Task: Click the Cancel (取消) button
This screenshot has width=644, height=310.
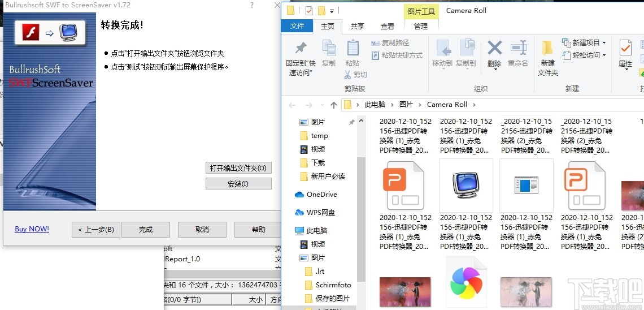Action: (x=202, y=230)
